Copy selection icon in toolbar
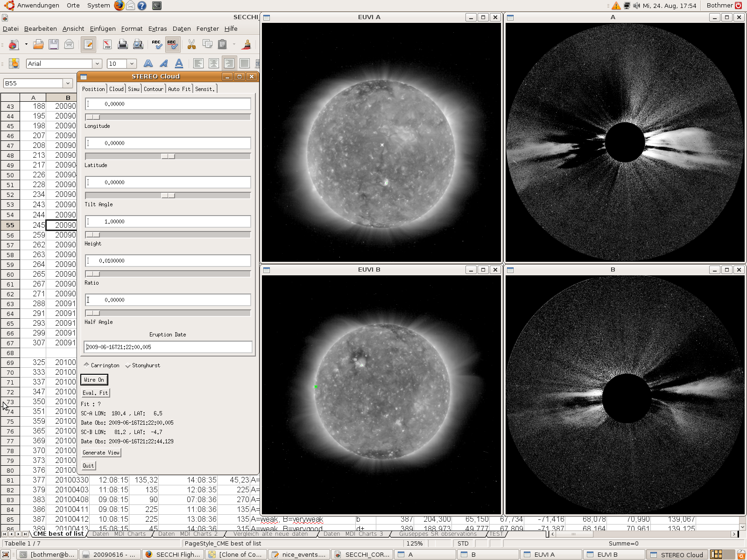Screen dimensions: 747x560 pyautogui.click(x=207, y=44)
